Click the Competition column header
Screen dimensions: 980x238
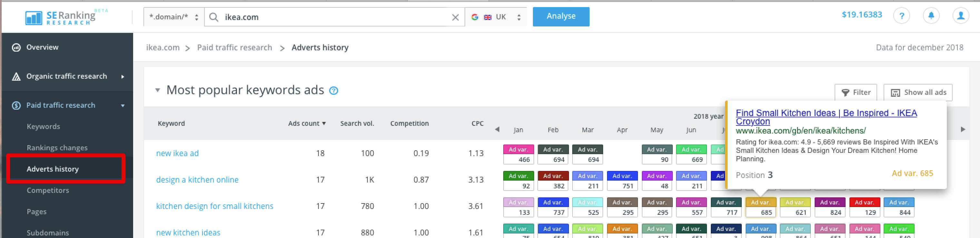[409, 124]
